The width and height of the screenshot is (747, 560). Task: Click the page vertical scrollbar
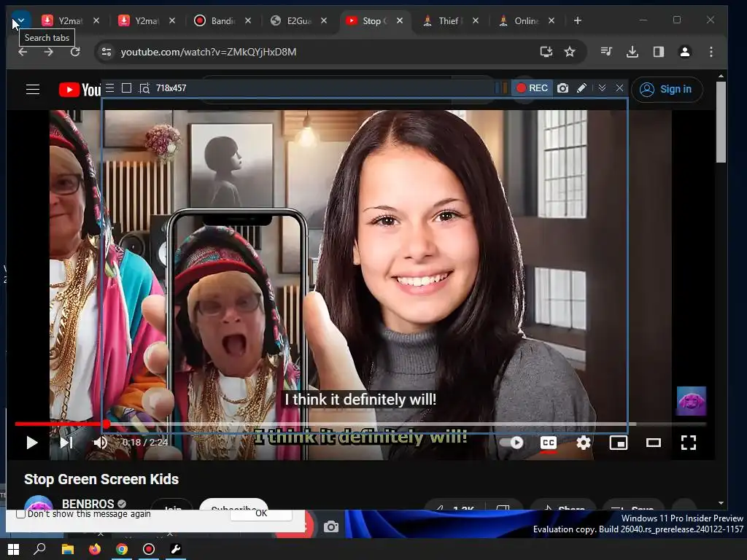pos(721,122)
